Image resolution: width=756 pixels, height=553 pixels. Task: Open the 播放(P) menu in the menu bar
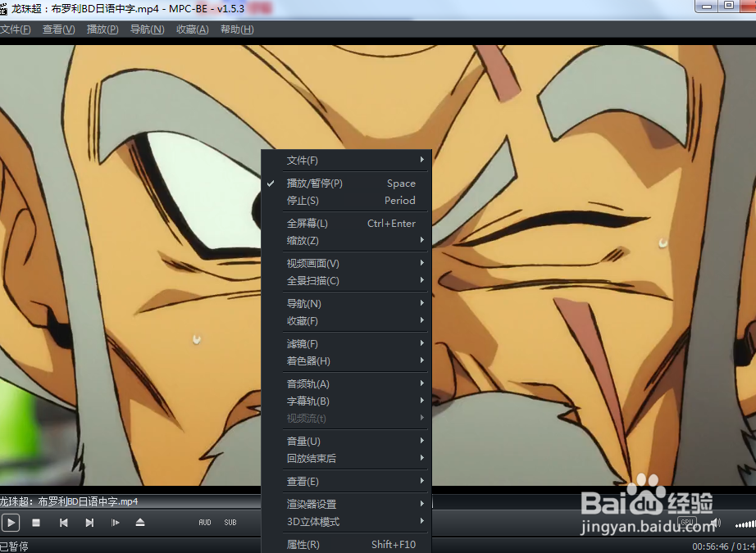[102, 29]
